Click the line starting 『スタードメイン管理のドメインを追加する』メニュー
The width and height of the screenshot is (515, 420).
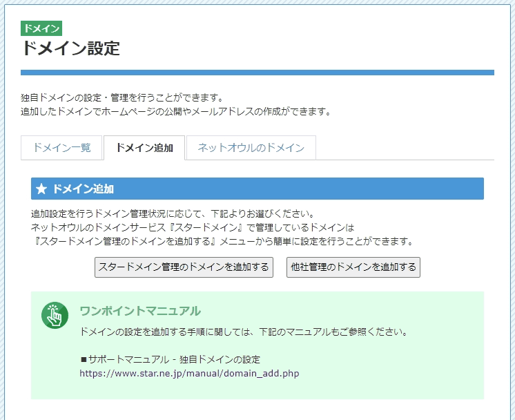click(x=224, y=242)
